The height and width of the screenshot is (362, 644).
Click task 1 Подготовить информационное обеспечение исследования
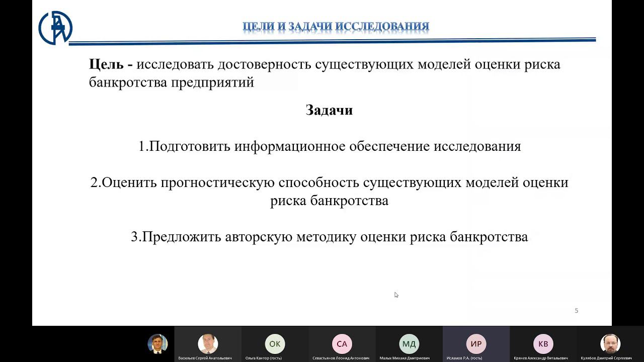pos(330,146)
